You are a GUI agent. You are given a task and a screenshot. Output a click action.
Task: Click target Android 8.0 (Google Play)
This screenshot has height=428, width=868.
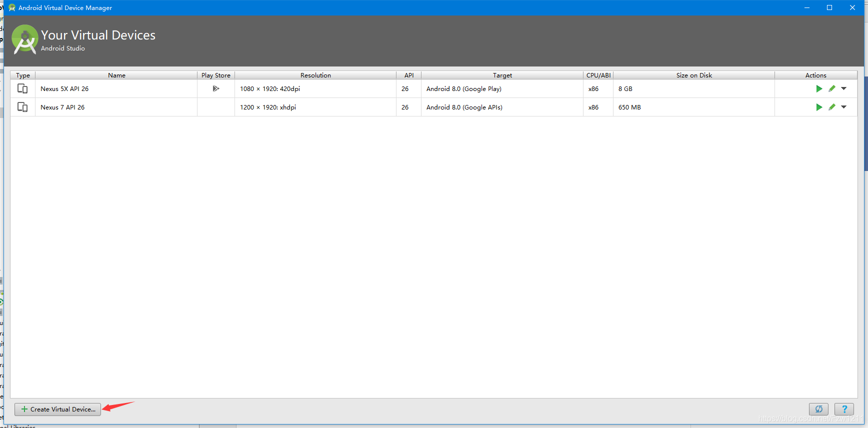(x=464, y=89)
